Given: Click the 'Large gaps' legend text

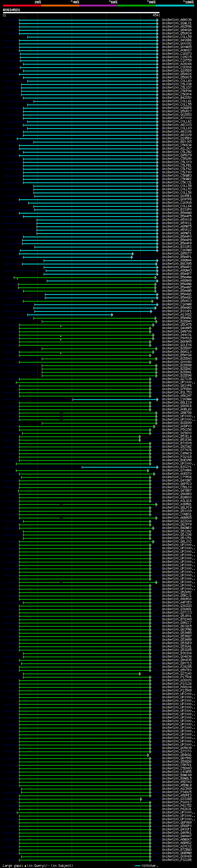Looking at the screenshot, I should 13,865.
